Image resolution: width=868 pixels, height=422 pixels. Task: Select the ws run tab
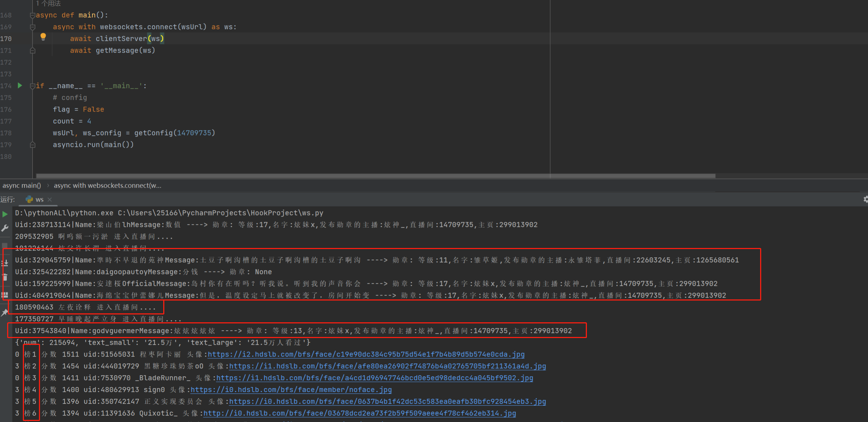pos(39,199)
